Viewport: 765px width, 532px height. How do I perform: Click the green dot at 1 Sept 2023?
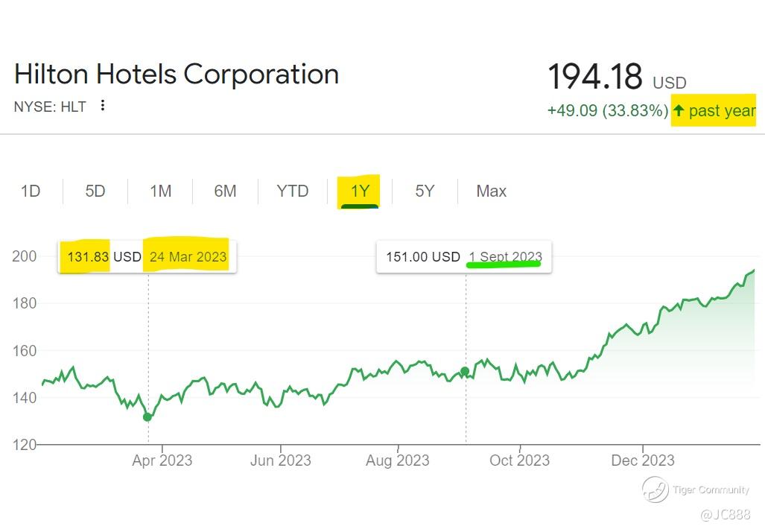coord(465,371)
